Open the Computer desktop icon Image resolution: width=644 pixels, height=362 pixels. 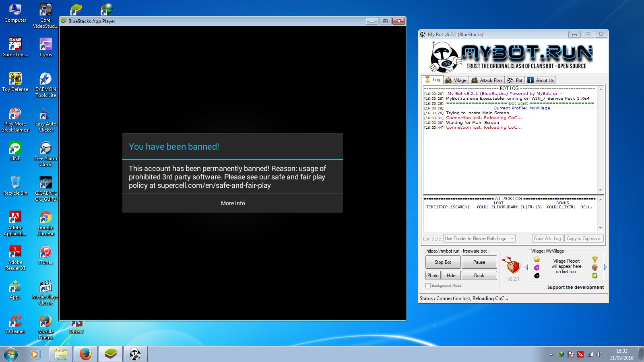point(15,13)
